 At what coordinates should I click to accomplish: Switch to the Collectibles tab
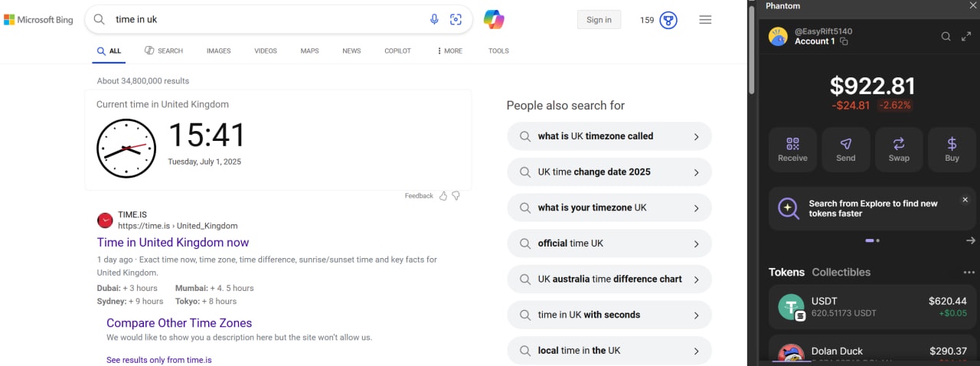[841, 273]
